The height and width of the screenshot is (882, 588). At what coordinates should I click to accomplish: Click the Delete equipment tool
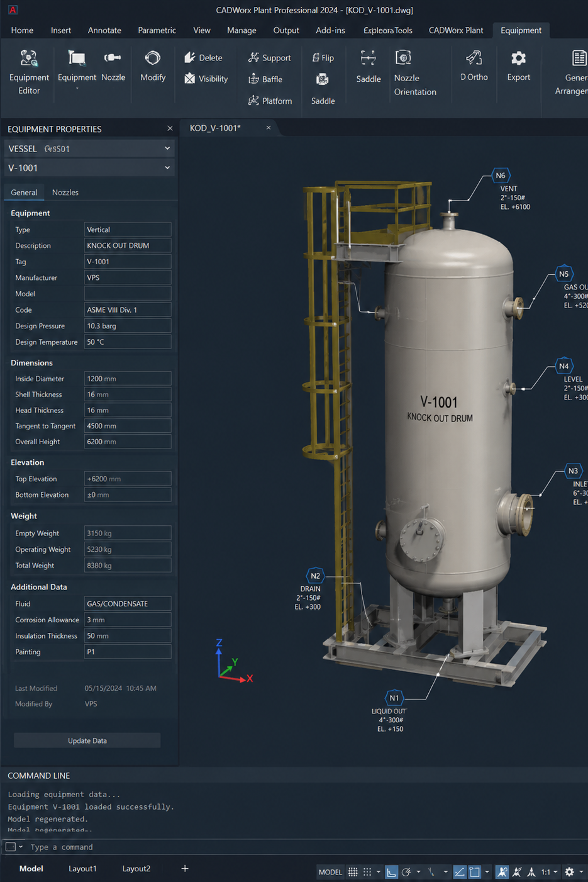(x=203, y=57)
